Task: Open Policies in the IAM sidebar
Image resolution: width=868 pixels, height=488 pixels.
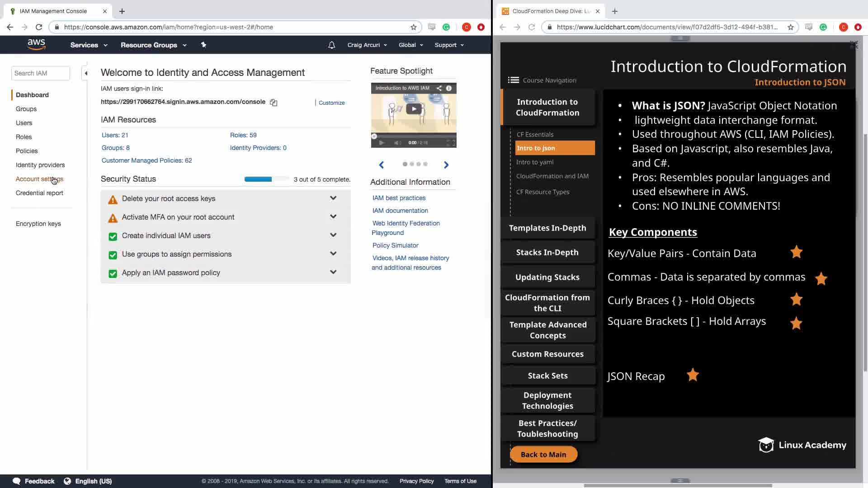Action: point(27,151)
